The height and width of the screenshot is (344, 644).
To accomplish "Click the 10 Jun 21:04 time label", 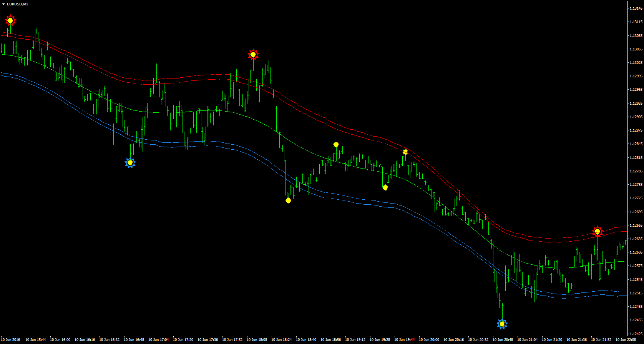I will point(528,340).
